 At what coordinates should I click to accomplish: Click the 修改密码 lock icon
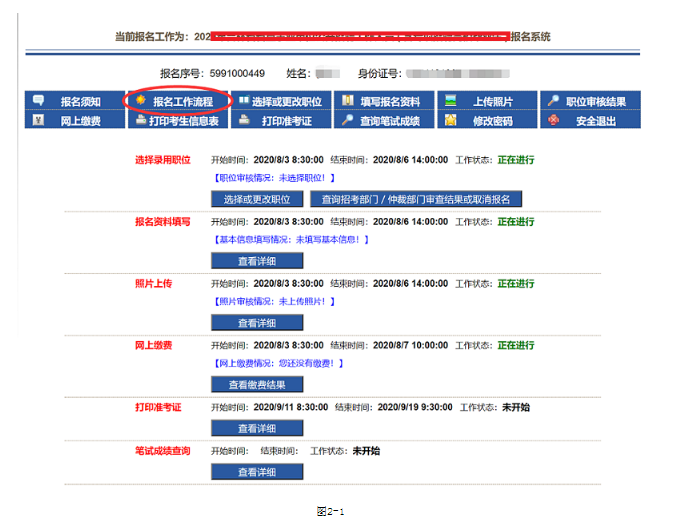point(451,120)
